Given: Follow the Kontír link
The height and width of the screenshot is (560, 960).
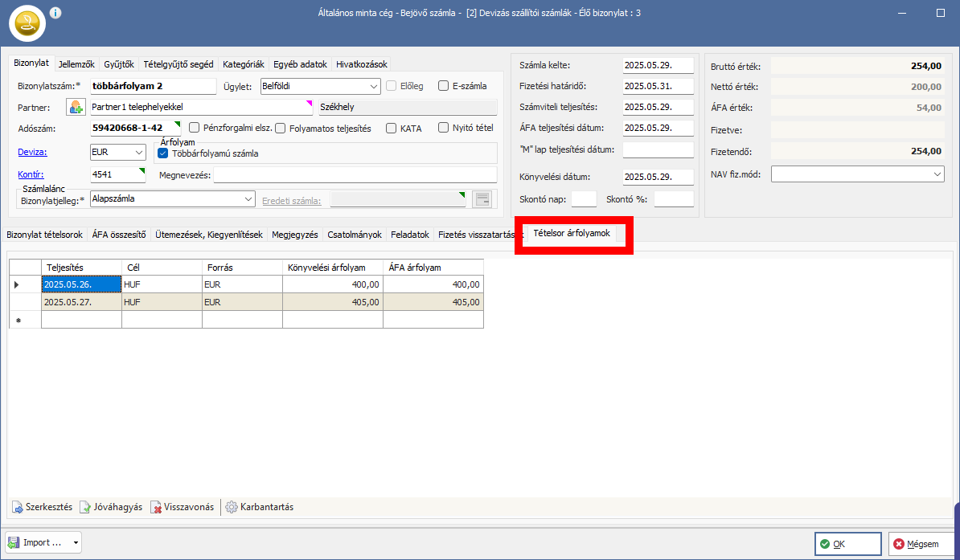Looking at the screenshot, I should coord(31,174).
